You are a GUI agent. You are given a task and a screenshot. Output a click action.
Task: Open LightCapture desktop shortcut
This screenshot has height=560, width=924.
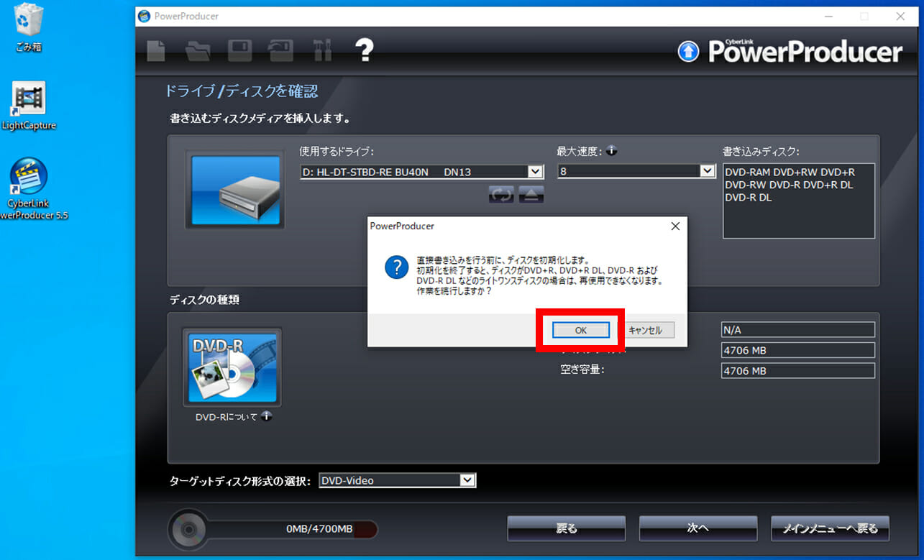pos(29,106)
